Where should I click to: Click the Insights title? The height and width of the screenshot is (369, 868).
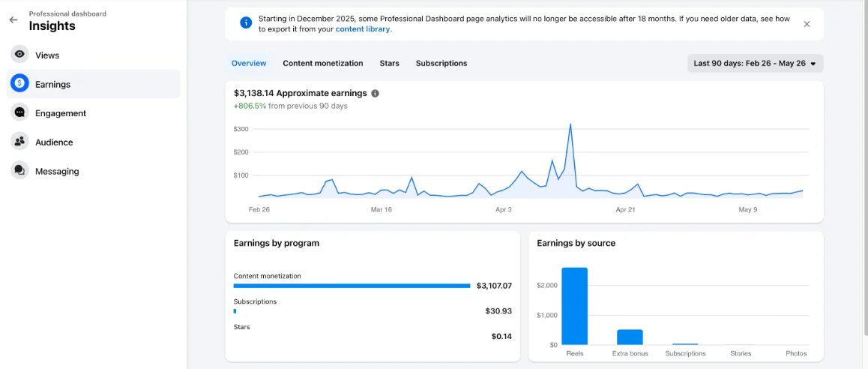pyautogui.click(x=52, y=25)
